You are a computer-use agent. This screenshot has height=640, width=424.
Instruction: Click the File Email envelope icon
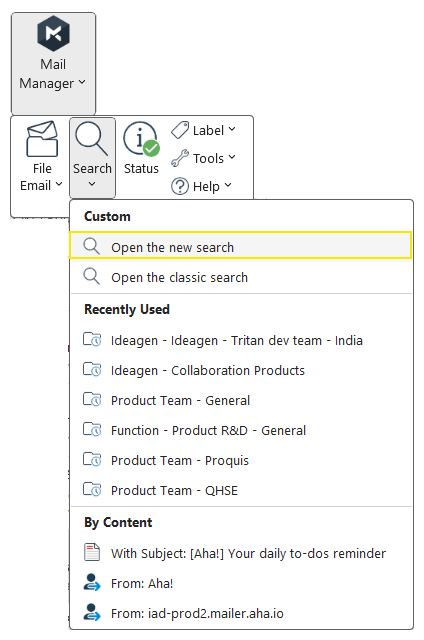pyautogui.click(x=42, y=139)
